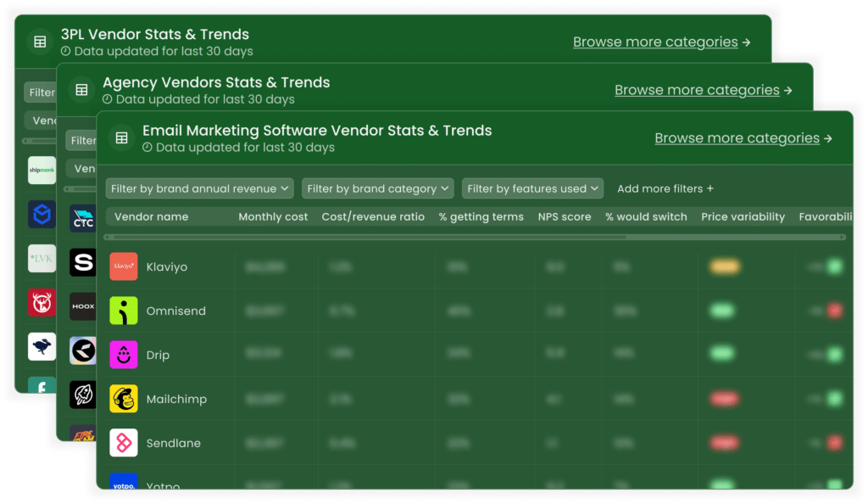
Task: Follow Browse more categories link in Email Marketing panel
Action: tap(743, 138)
